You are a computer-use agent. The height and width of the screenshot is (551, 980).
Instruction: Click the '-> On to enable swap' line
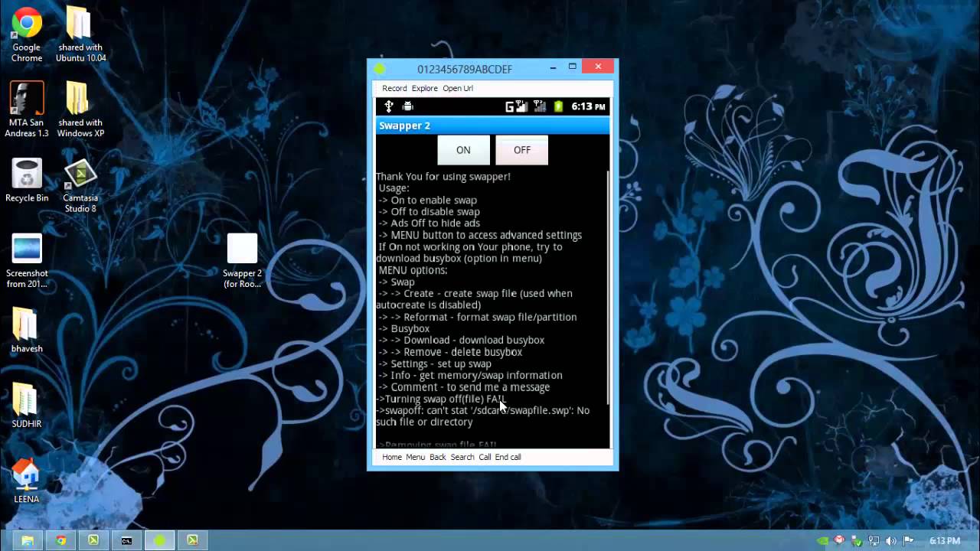[427, 201]
